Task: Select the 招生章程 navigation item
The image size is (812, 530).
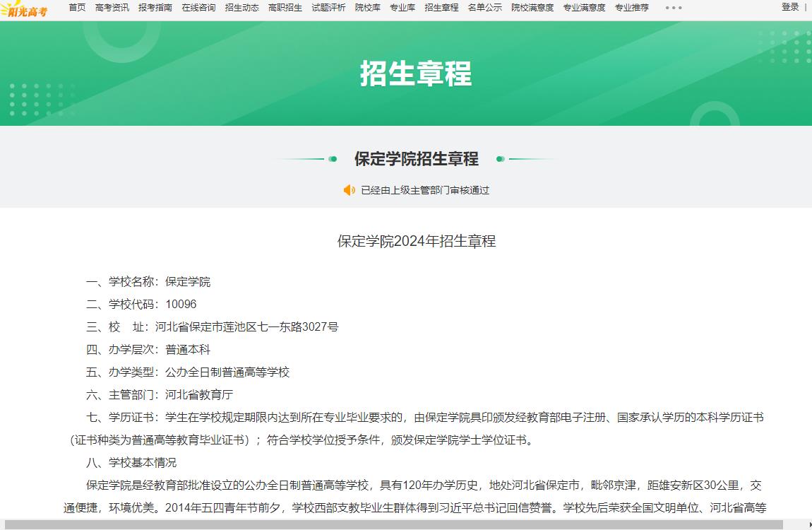Action: click(441, 8)
